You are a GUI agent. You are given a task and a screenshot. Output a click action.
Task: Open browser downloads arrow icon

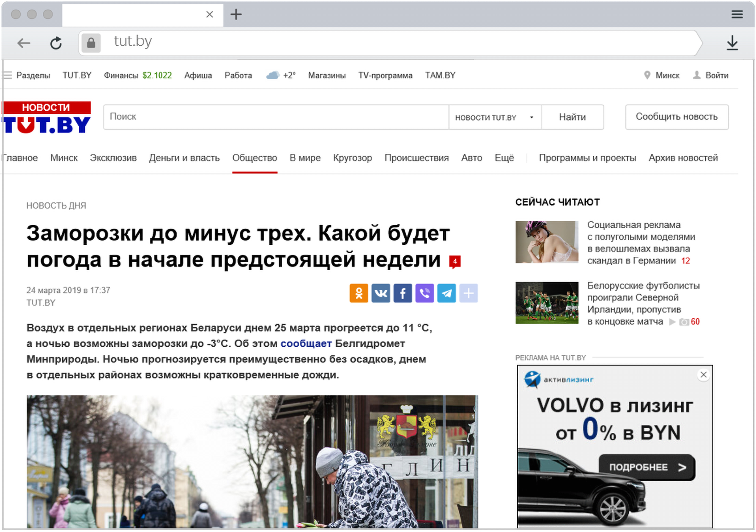pos(732,43)
